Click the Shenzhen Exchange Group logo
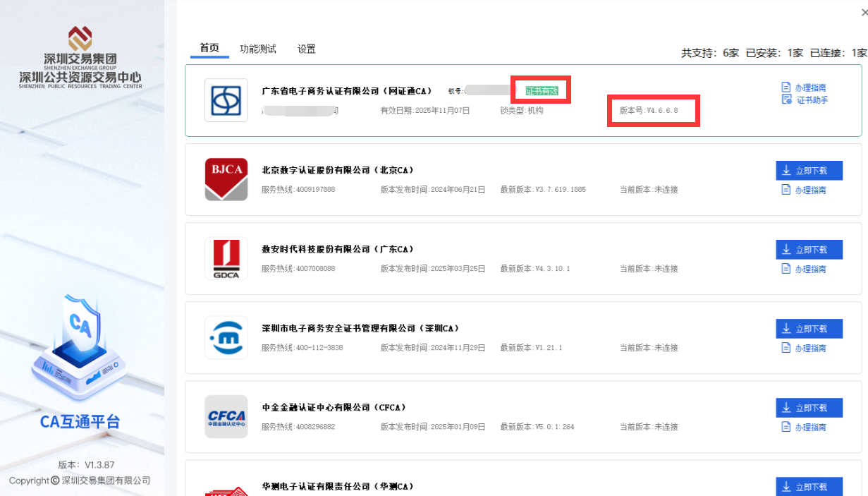 (80, 39)
